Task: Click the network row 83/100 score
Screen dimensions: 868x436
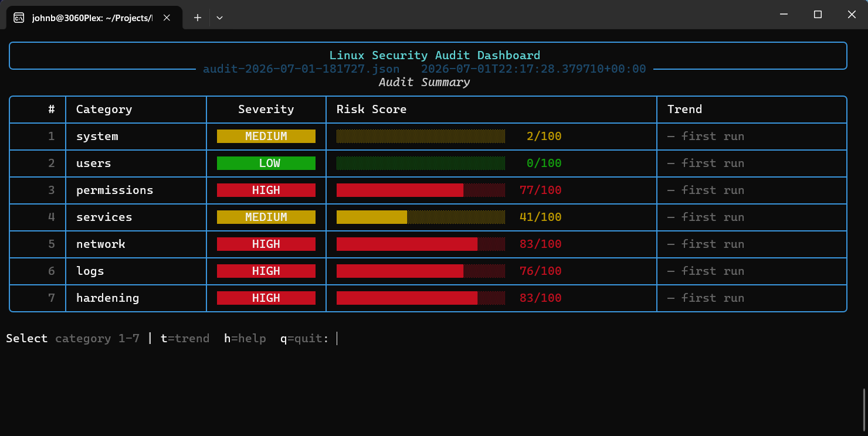Action: tap(541, 244)
